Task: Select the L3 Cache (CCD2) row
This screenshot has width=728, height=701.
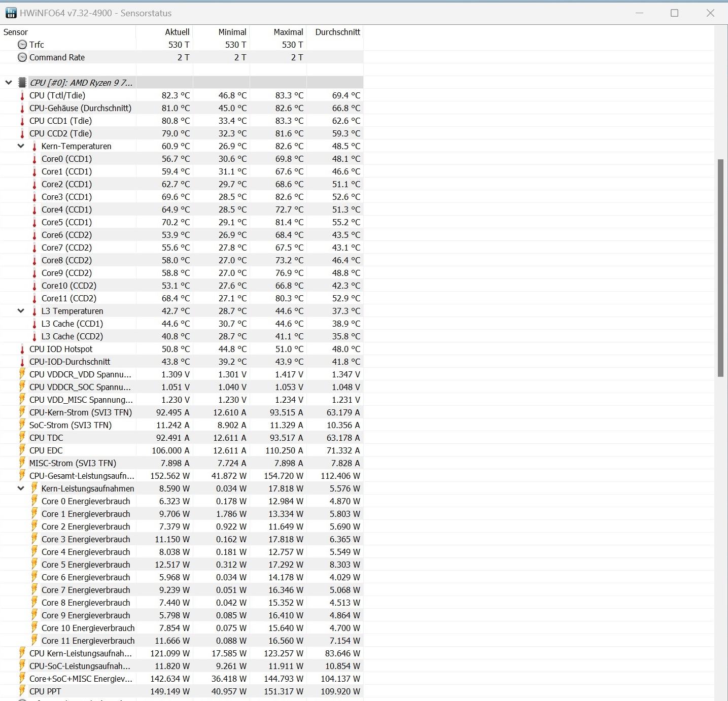Action: 182,336
